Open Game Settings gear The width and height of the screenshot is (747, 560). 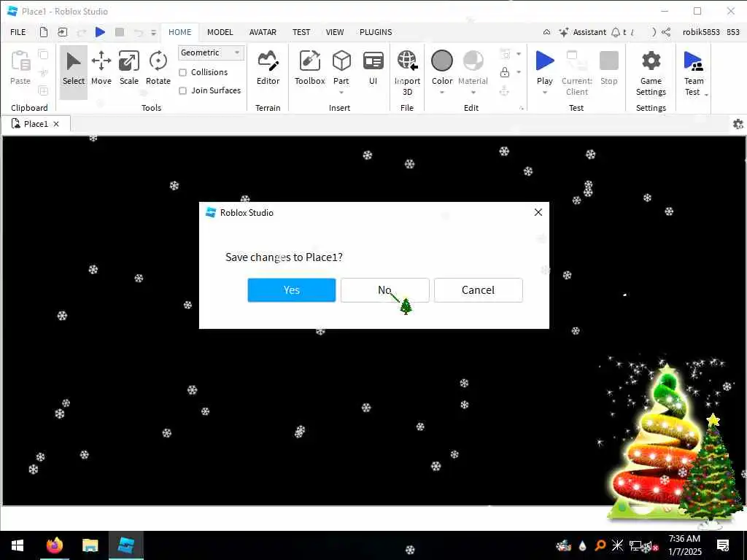click(x=651, y=61)
